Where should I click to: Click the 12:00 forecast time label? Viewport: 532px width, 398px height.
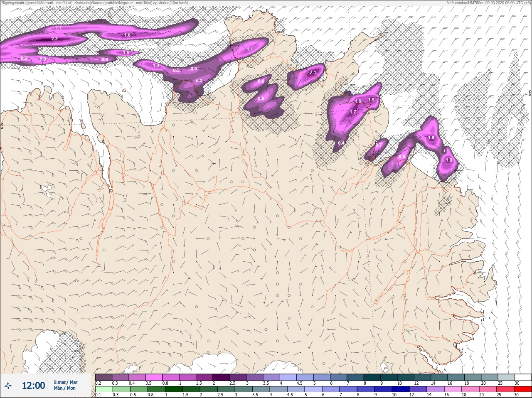[x=33, y=386]
